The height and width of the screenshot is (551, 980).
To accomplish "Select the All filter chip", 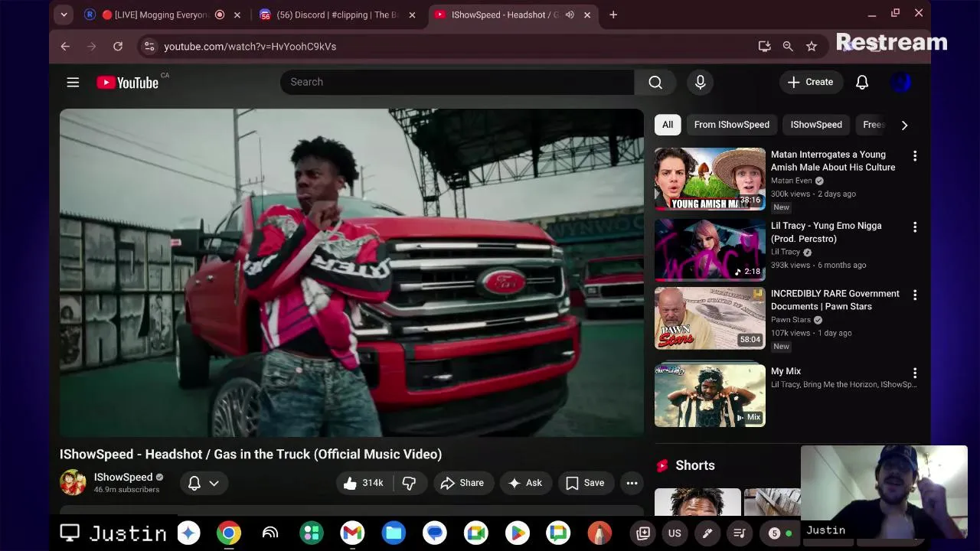I will coord(668,125).
